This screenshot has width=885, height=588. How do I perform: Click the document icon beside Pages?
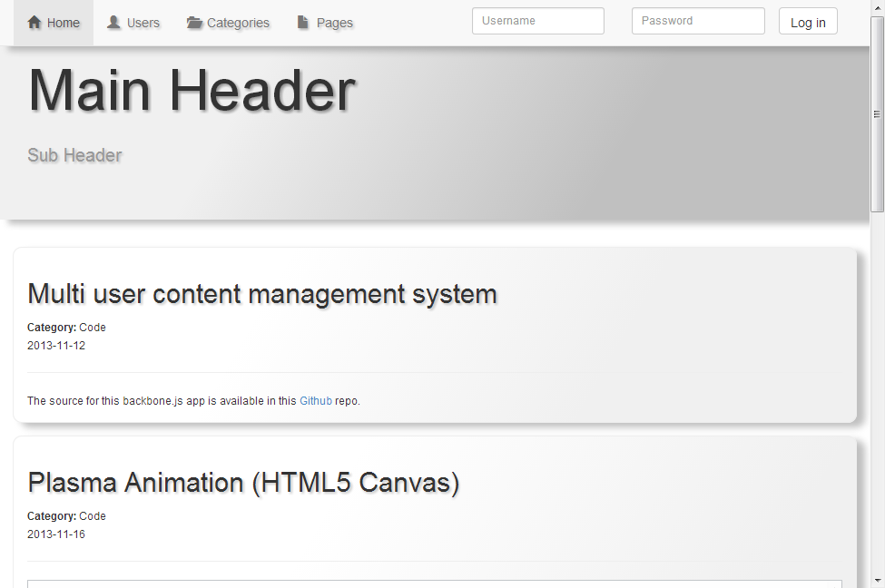(303, 23)
